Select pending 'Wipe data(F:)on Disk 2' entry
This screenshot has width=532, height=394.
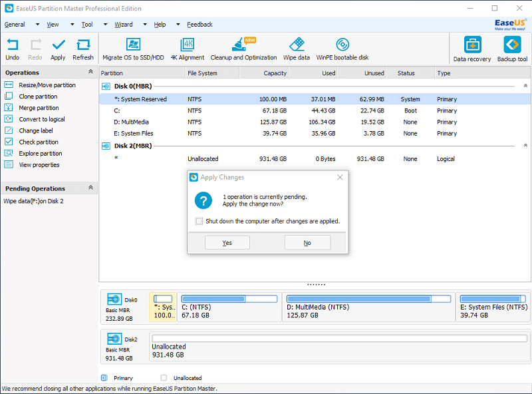(34, 201)
